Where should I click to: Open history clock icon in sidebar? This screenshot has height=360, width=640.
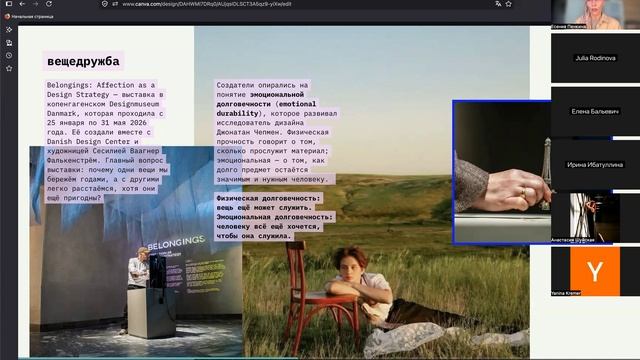[9, 56]
